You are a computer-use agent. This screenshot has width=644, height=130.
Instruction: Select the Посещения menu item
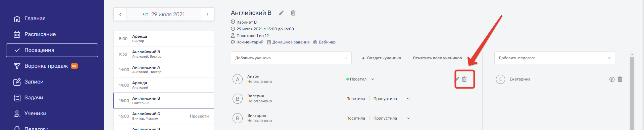point(52,50)
